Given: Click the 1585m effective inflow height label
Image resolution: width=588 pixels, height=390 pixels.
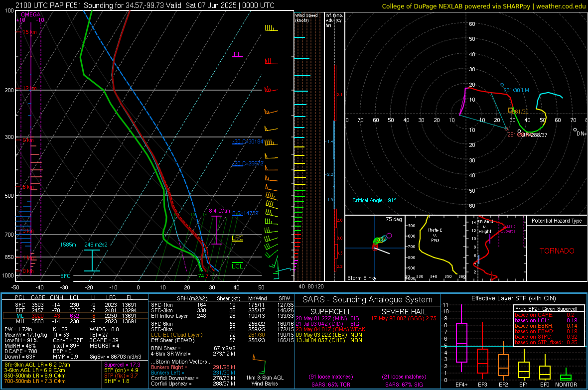Looking at the screenshot, I should pos(68,245).
